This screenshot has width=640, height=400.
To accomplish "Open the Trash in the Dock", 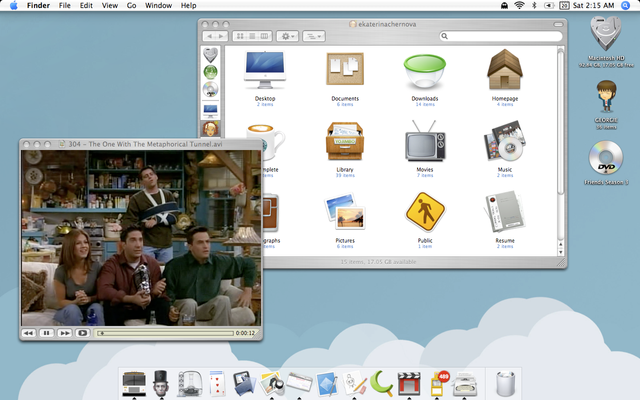I will coord(505,383).
